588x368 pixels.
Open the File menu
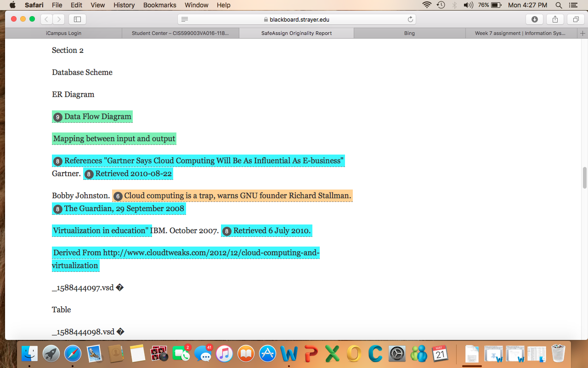(x=57, y=5)
